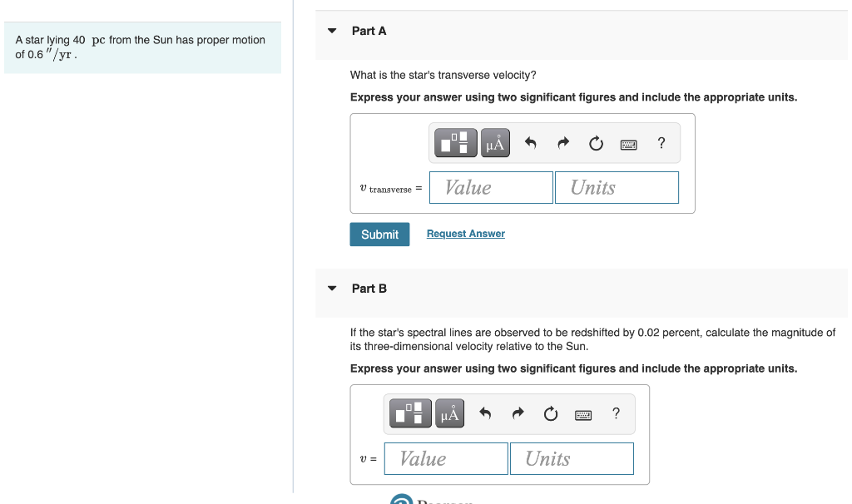Submit the Part A answer

coord(379,234)
